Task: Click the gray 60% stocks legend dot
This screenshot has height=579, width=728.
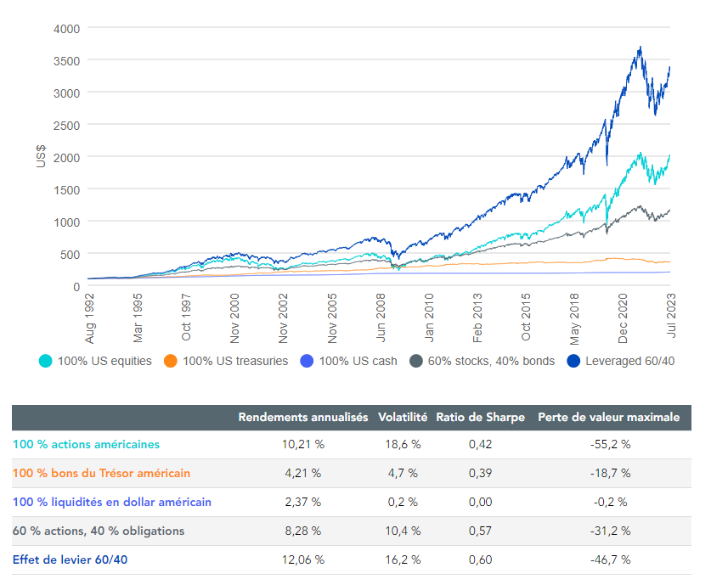Action: [x=416, y=361]
